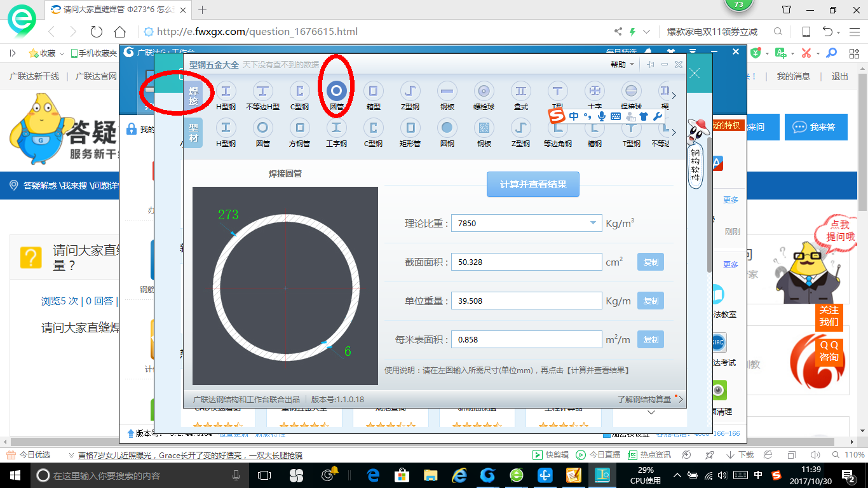Open Windows Start menu
This screenshot has height=488, width=868.
coord(14,475)
